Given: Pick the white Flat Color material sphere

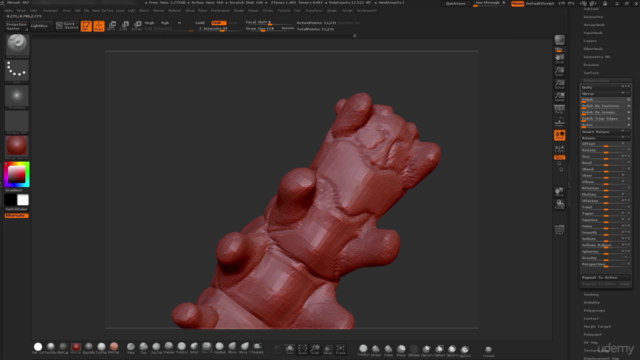Looking at the screenshot, I should 38,348.
